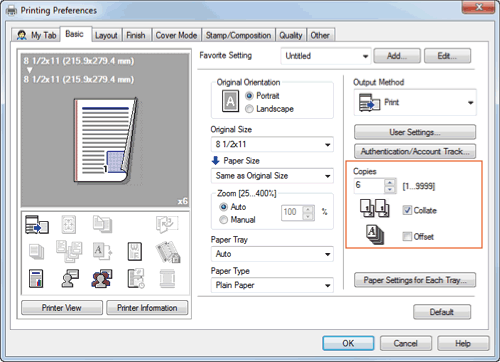Viewport: 500px width, 362px height.
Task: Increase copies with the up spinner arrow
Action: click(x=390, y=182)
